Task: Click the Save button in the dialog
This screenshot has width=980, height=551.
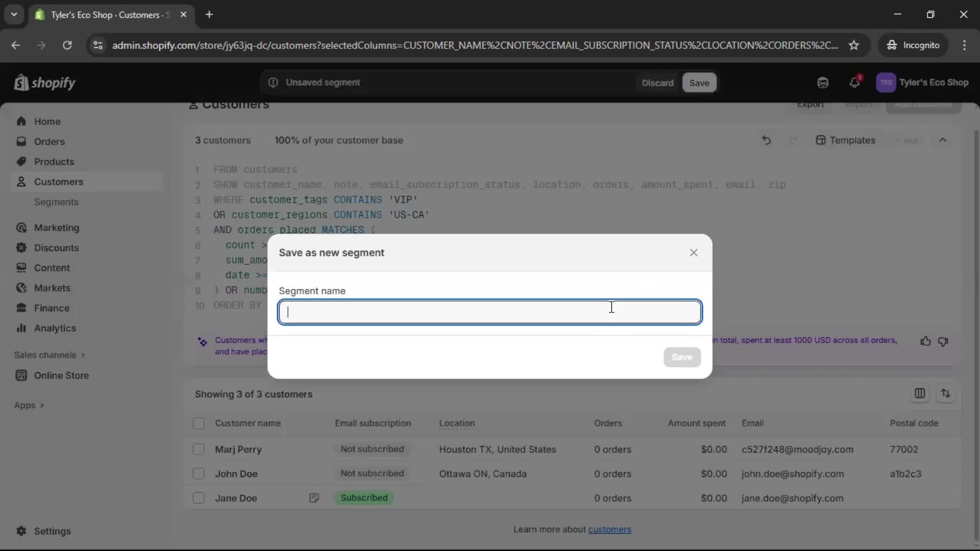Action: (682, 357)
